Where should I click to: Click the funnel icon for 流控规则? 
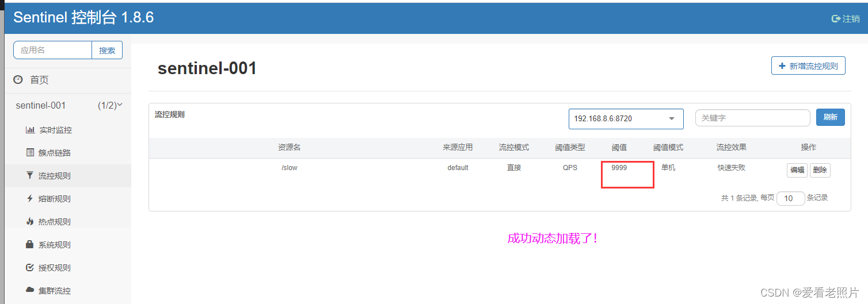pos(30,175)
